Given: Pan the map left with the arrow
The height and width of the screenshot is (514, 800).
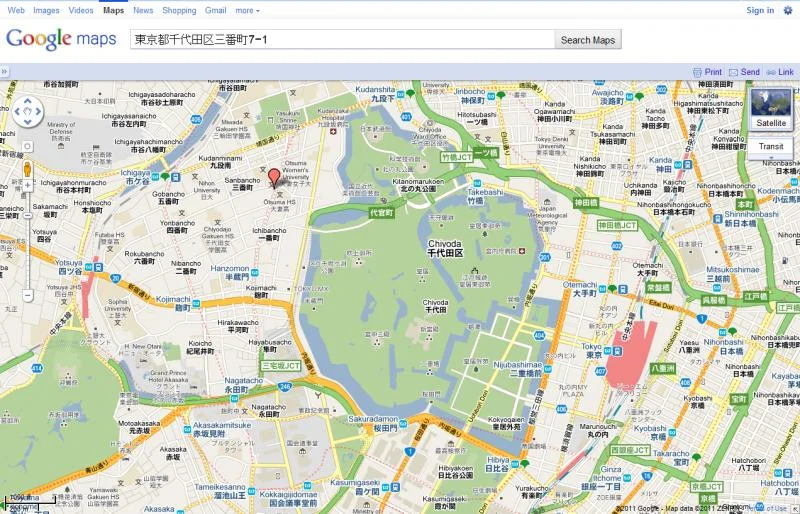Looking at the screenshot, I should pos(18,112).
